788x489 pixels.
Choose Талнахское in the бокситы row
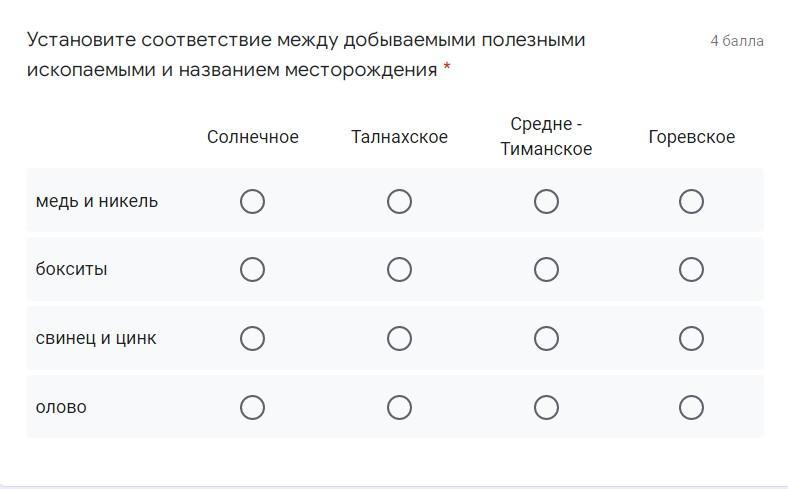tap(399, 270)
